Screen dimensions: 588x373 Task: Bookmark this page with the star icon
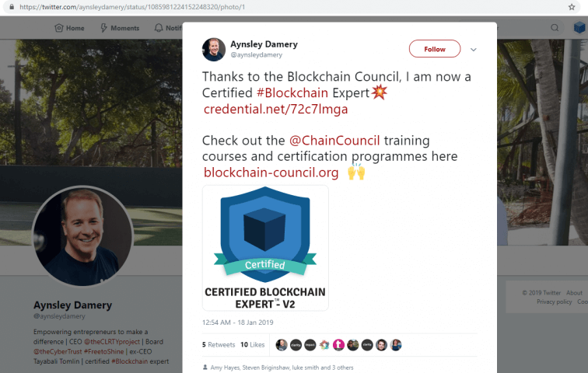(x=572, y=7)
